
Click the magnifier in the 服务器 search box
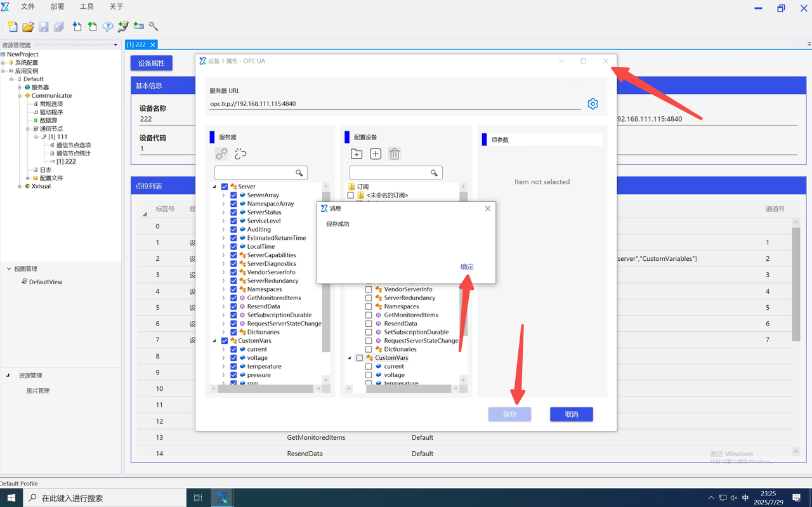click(x=299, y=173)
